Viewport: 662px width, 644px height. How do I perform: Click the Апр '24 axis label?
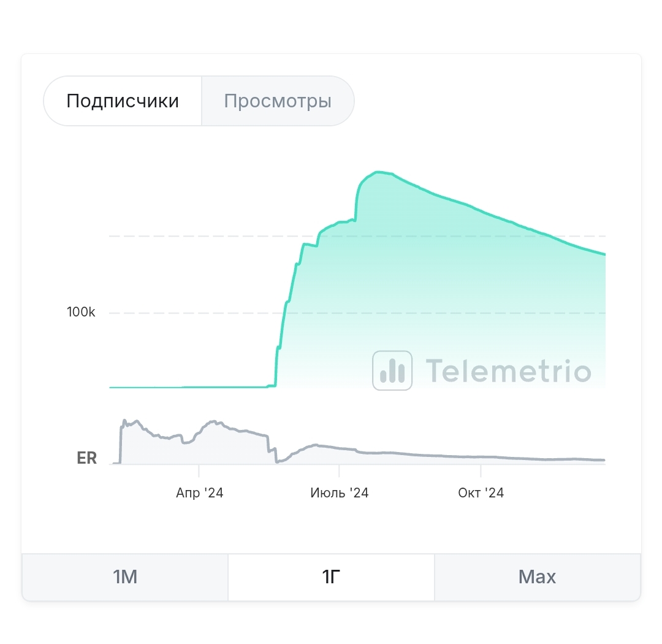[x=199, y=493]
